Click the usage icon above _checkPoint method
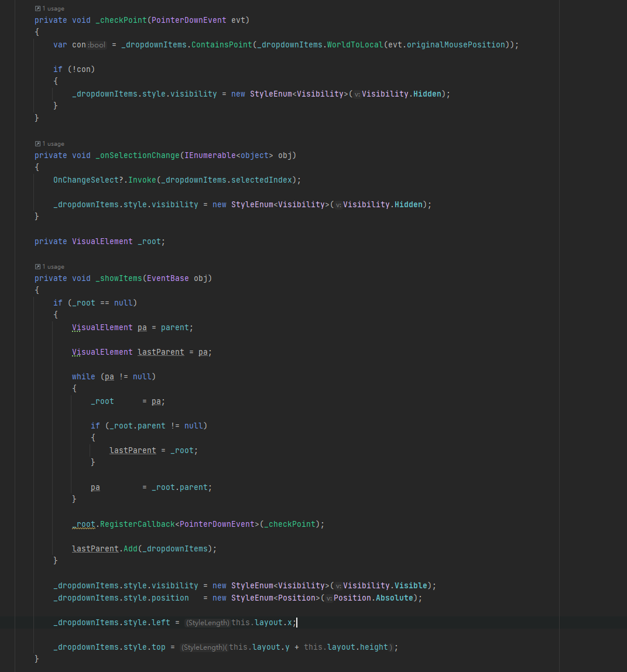 (x=38, y=8)
